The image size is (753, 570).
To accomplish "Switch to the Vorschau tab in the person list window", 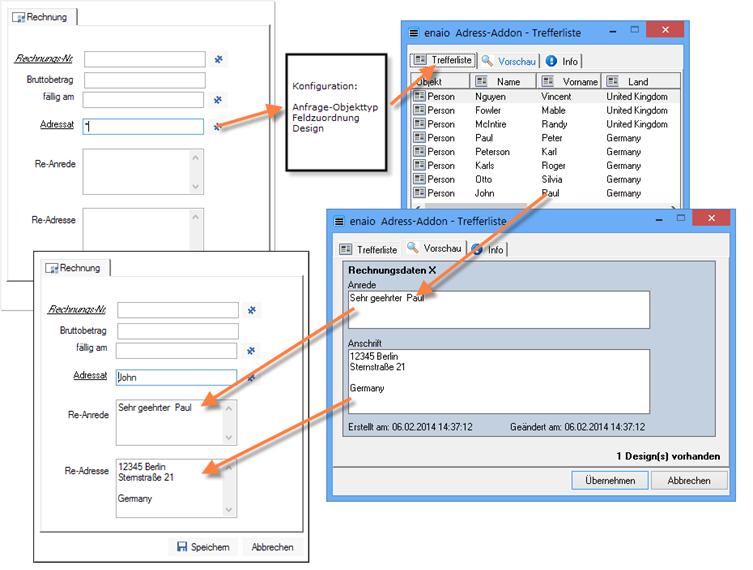I will click(510, 61).
